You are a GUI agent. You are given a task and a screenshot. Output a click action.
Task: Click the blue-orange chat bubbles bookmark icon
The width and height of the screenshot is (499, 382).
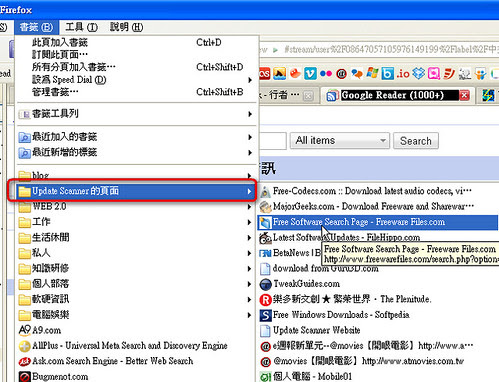[357, 74]
